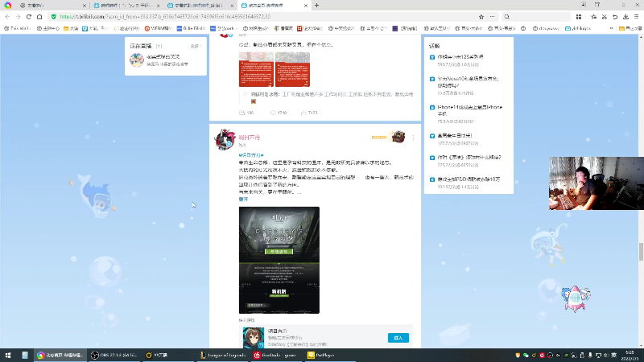The image size is (644, 362).
Task: Open the 《原神》 topic link
Action: point(469,157)
